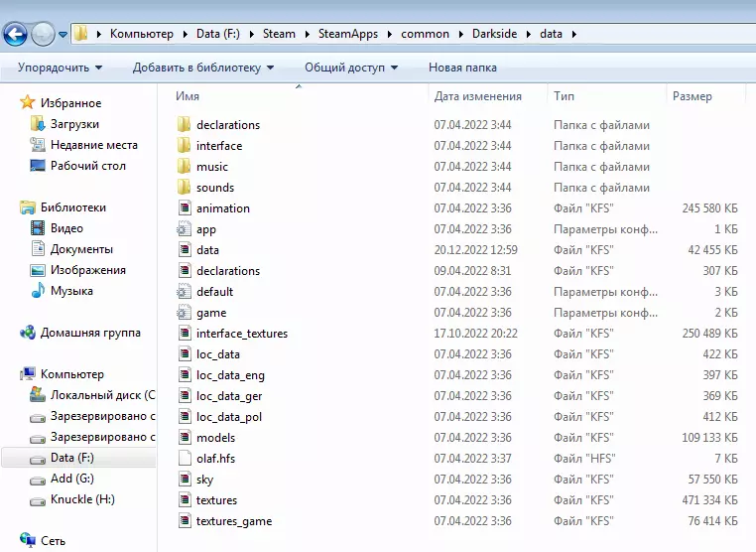The height and width of the screenshot is (552, 756).
Task: Open the Общий доступ dropdown
Action: point(351,68)
